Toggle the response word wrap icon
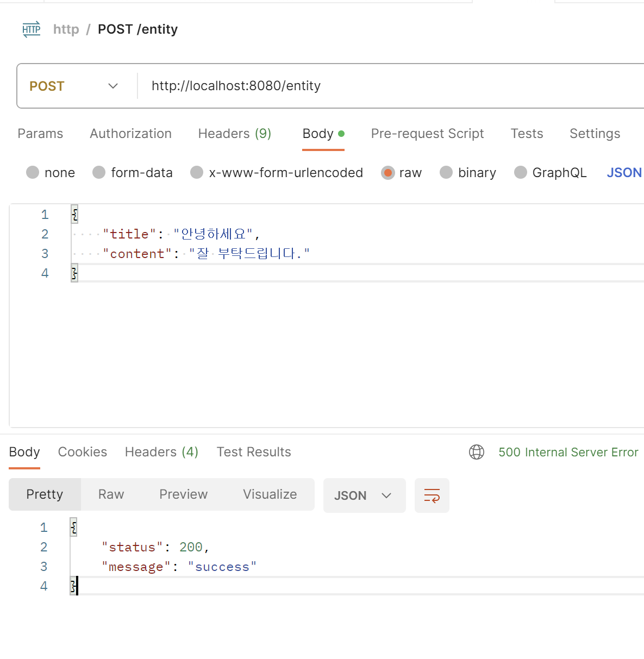 point(432,495)
